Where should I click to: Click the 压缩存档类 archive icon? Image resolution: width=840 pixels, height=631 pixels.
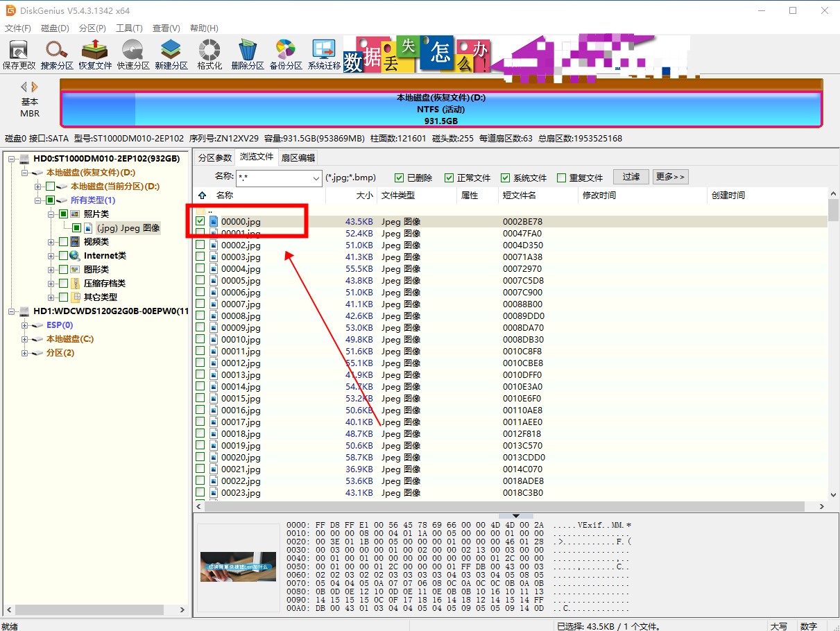point(75,284)
